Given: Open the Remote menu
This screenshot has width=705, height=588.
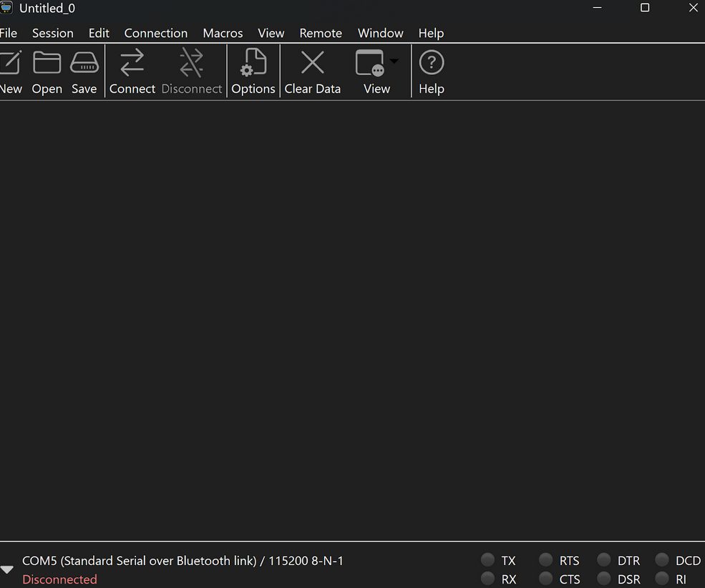Looking at the screenshot, I should [321, 33].
